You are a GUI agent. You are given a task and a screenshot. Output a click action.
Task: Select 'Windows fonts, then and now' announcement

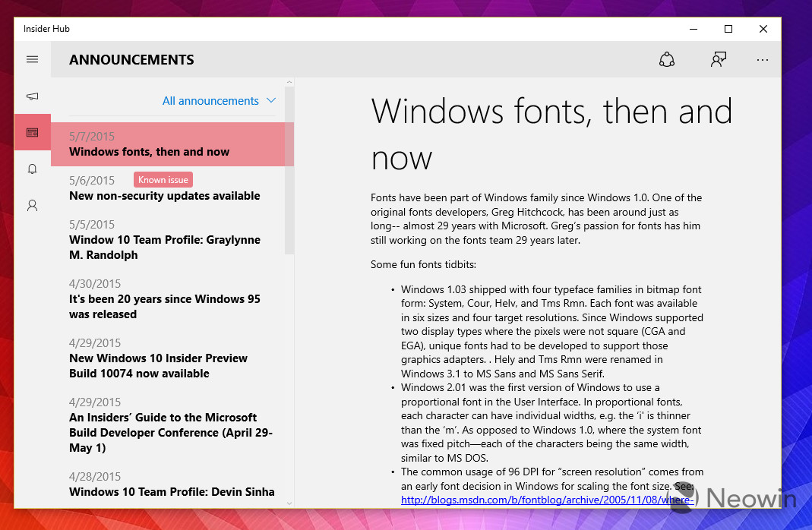pyautogui.click(x=172, y=144)
